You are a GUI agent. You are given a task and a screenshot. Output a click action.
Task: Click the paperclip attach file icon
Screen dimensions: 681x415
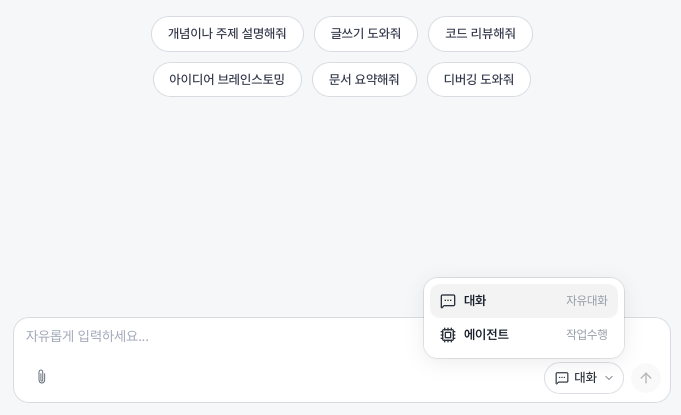click(41, 377)
